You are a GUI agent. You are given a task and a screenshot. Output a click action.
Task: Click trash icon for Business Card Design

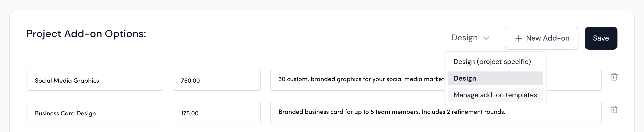614,110
